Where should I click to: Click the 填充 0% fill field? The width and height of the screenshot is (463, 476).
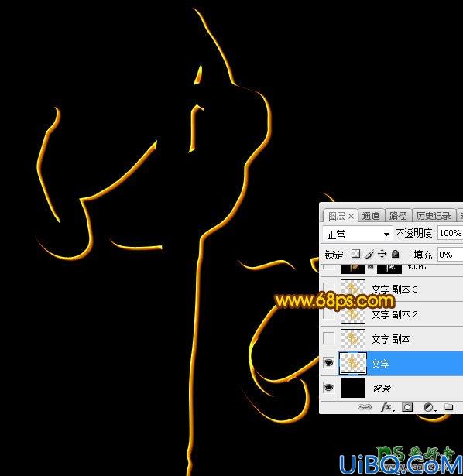coord(451,255)
